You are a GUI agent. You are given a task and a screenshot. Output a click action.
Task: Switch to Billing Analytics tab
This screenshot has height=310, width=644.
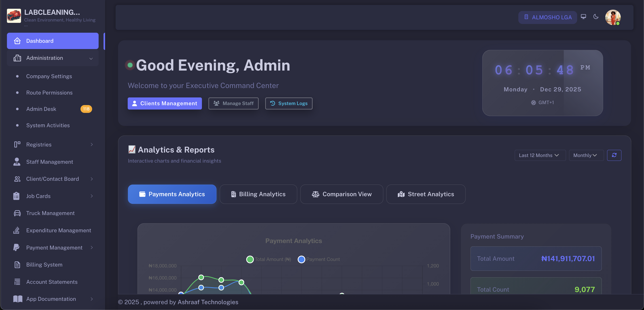click(258, 194)
